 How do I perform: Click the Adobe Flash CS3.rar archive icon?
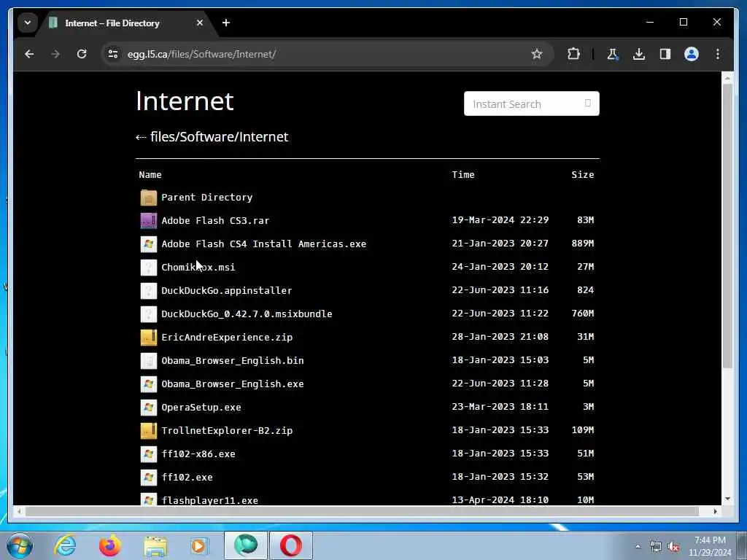point(149,220)
